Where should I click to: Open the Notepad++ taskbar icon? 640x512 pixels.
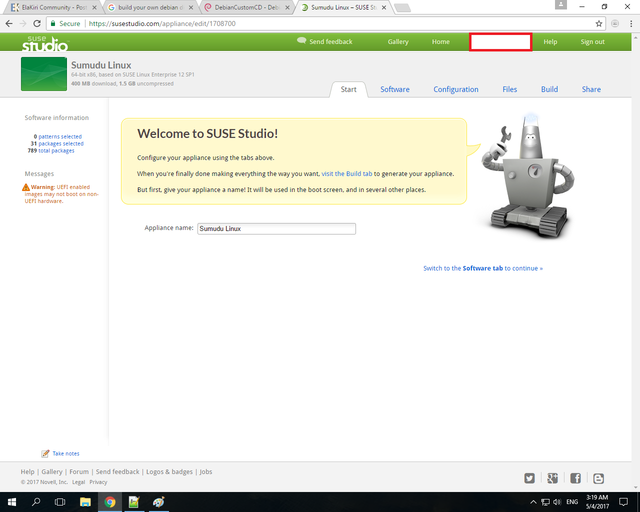[134, 502]
